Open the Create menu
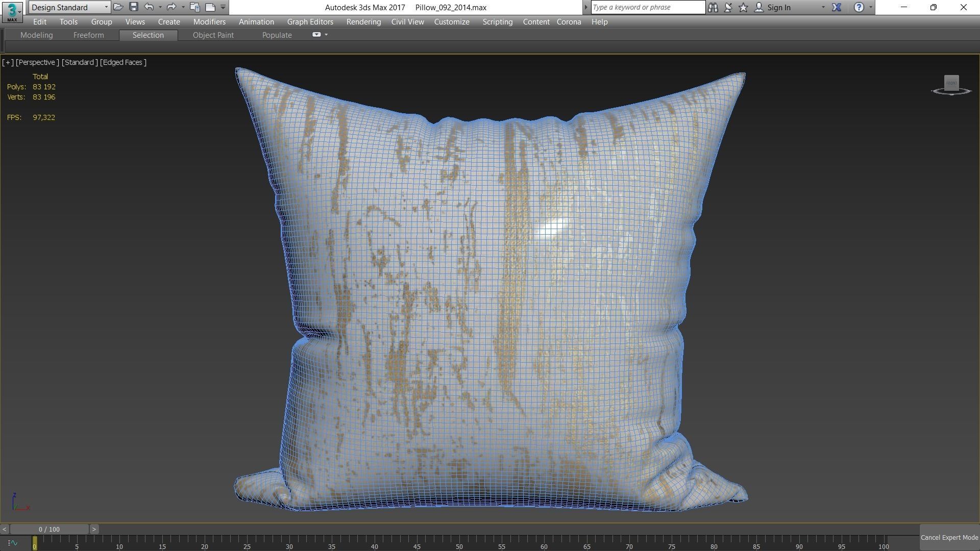Screen dimensions: 980x551 169,22
